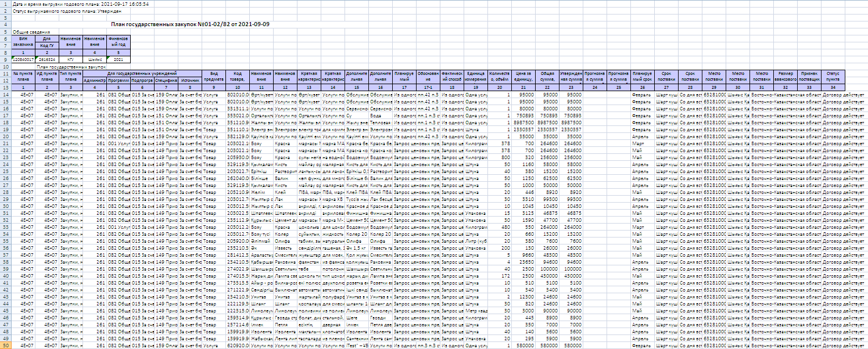Click the 'Общие сведения' label cell

coord(30,31)
